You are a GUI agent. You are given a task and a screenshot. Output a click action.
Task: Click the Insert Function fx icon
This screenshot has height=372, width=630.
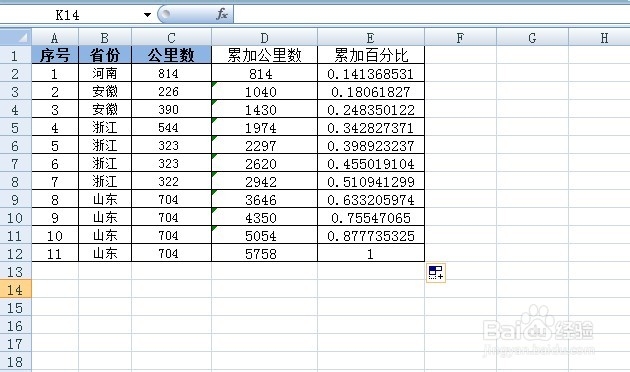click(221, 14)
